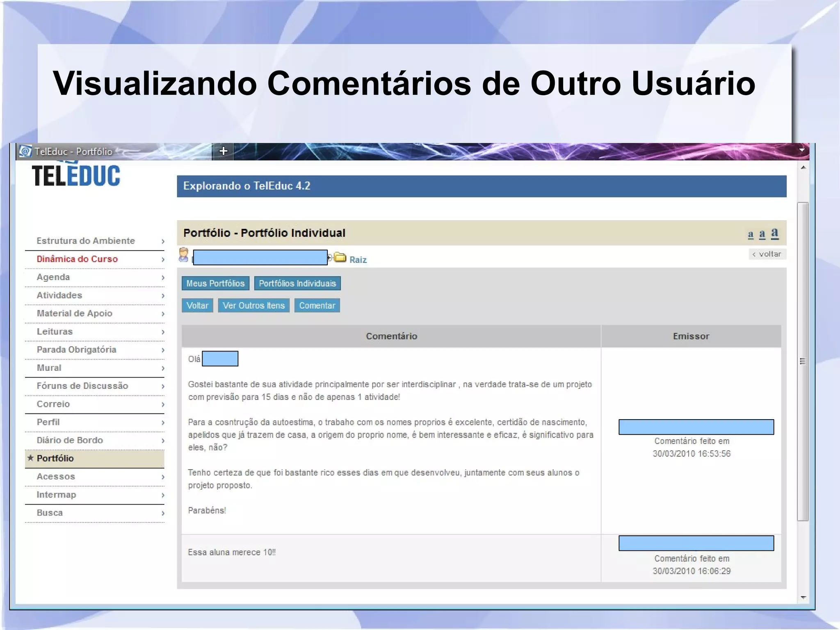The height and width of the screenshot is (630, 840).
Task: Click 'Portfólio - Portfólio Individual' heading
Action: [264, 233]
